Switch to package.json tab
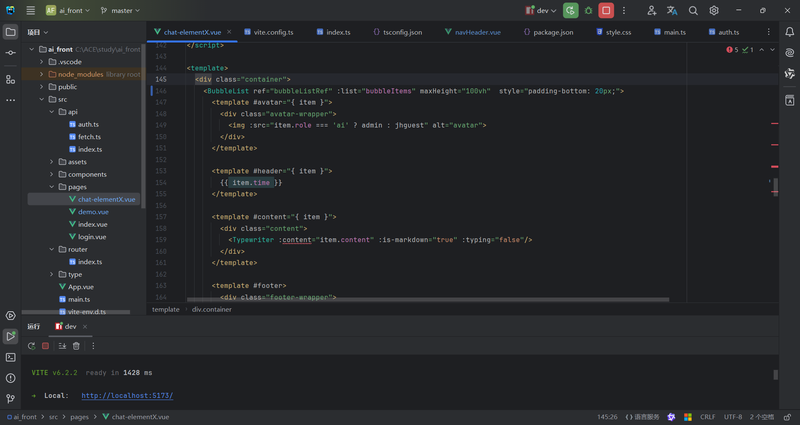Screen dimensions: 800x425 coord(548,32)
